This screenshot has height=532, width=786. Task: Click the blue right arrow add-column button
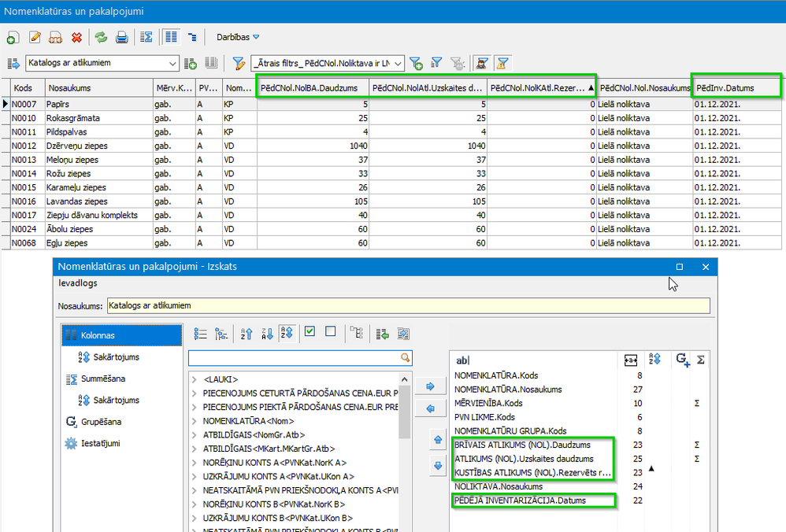430,386
